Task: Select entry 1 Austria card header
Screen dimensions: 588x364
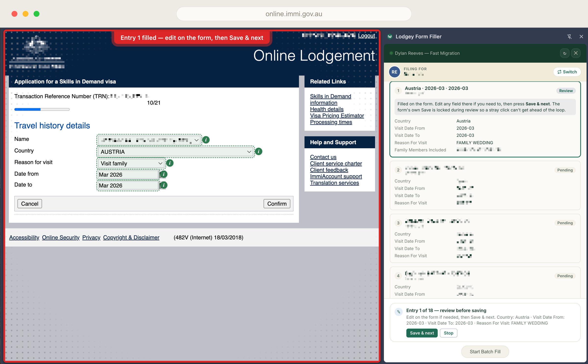Action: click(x=436, y=88)
